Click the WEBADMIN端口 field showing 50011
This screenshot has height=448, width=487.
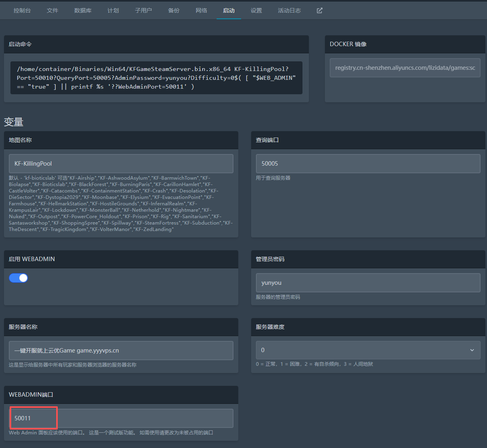point(121,418)
